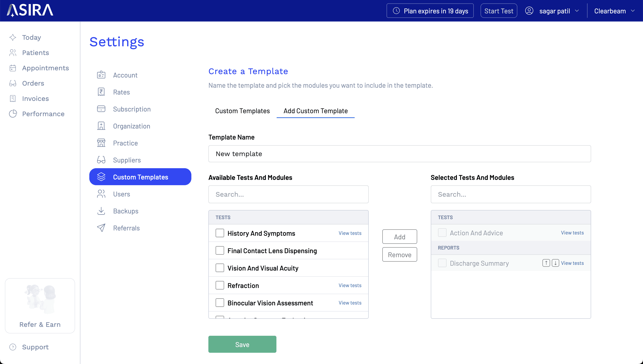Click the Today star icon in sidebar
The height and width of the screenshot is (364, 643).
coord(13,38)
